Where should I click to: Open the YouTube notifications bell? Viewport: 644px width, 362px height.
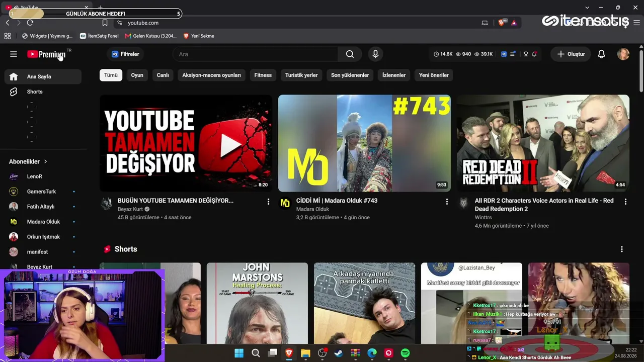coord(601,54)
